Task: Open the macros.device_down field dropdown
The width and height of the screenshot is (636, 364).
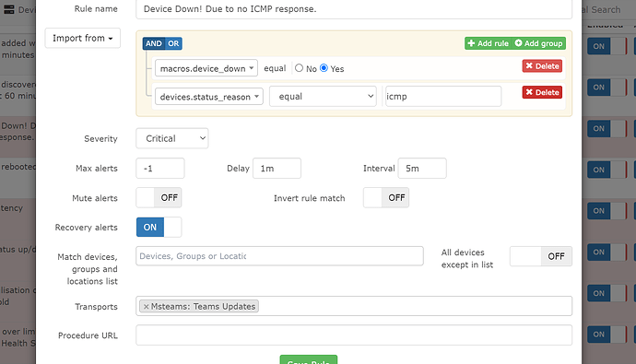Action: (206, 68)
